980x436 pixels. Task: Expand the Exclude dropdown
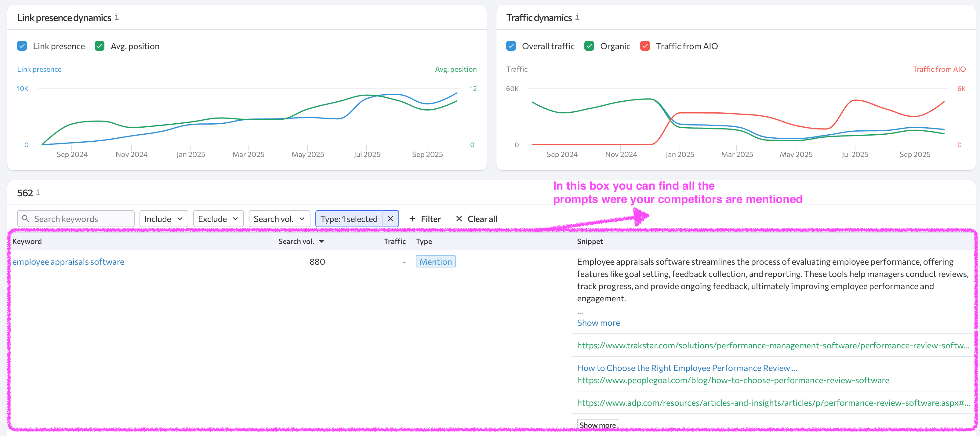click(218, 219)
